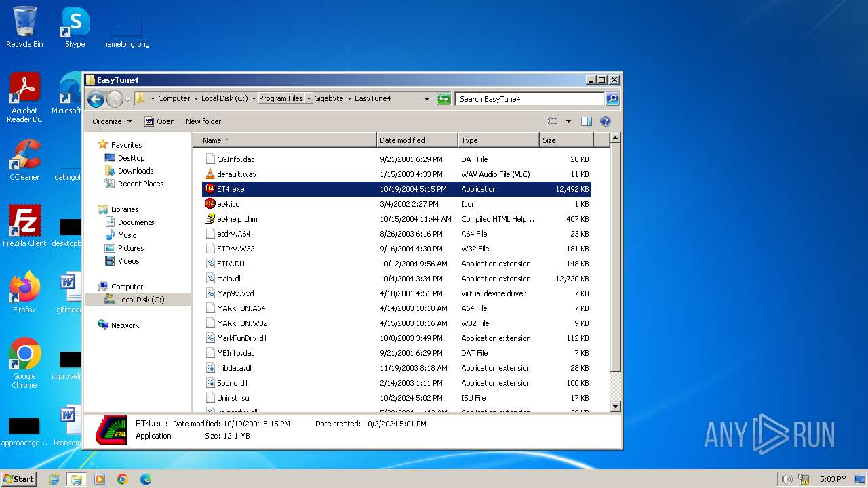Viewport: 868px width, 488px height.
Task: Click the Change your view icon
Action: pos(552,121)
